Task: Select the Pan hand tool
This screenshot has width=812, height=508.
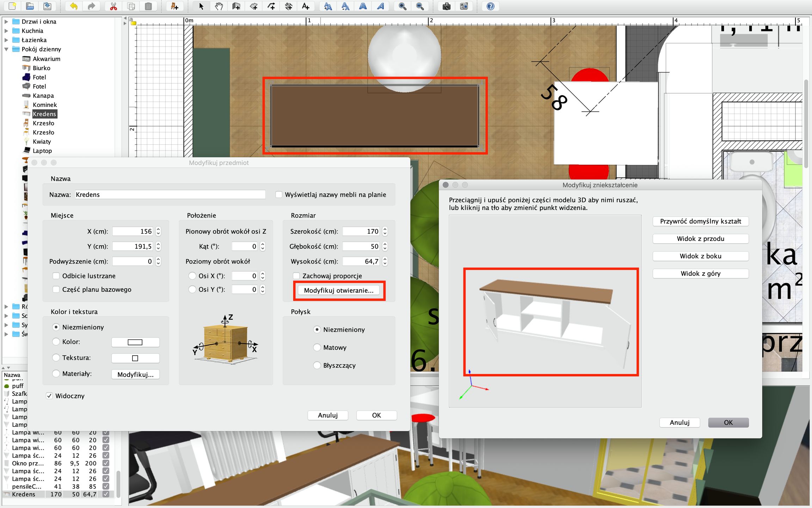Action: 219,6
